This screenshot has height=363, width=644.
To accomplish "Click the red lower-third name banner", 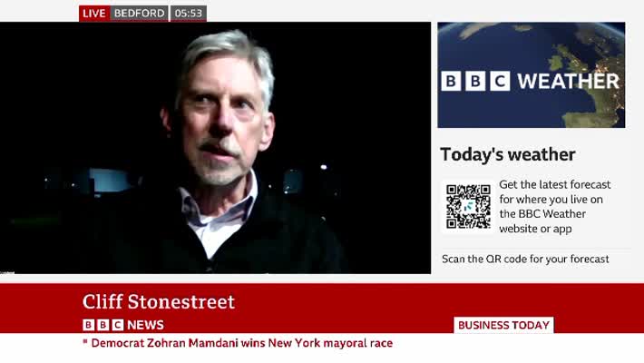I will tap(322, 308).
